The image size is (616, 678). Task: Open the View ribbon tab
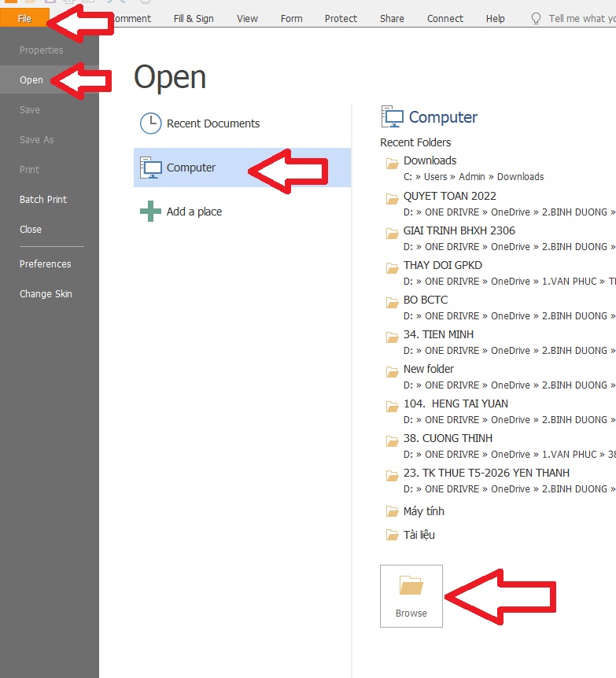tap(247, 19)
